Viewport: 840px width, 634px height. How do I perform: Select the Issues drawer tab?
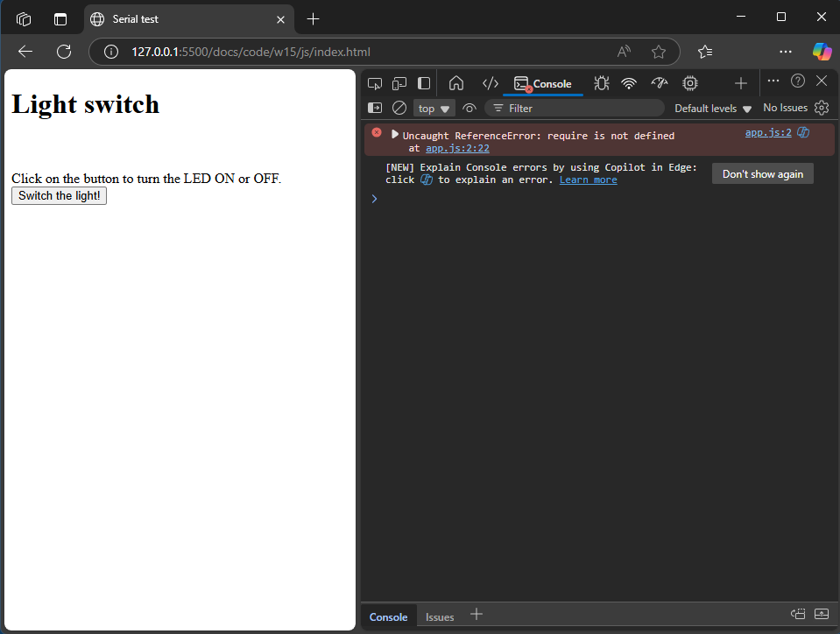[x=440, y=616]
